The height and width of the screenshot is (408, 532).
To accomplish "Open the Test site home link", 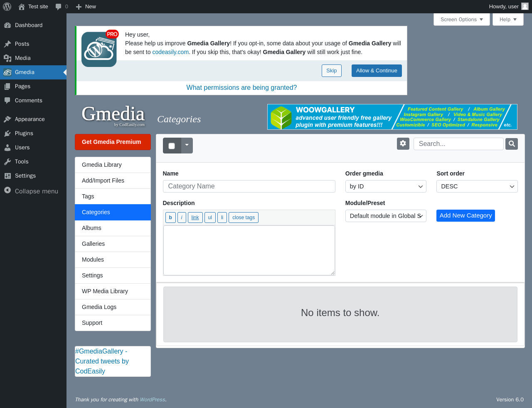I will (x=33, y=7).
